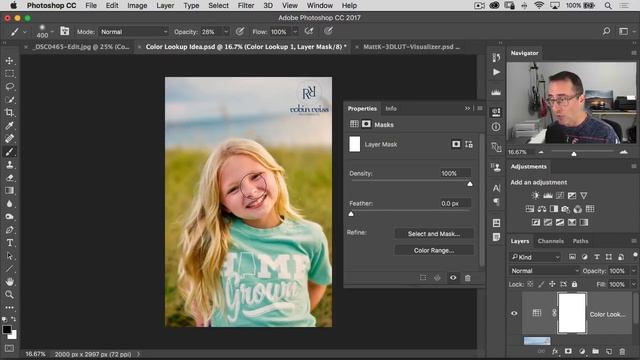The width and height of the screenshot is (640, 360).
Task: Select the Zoom tool
Action: point(9,294)
